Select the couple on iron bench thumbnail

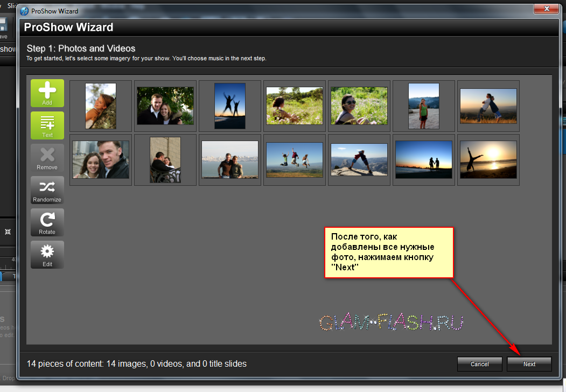pos(165,160)
